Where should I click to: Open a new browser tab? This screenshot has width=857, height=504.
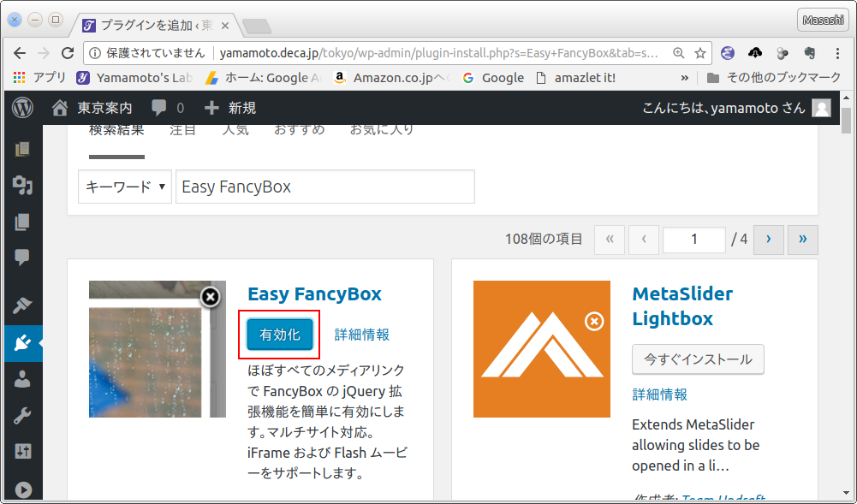coord(256,26)
